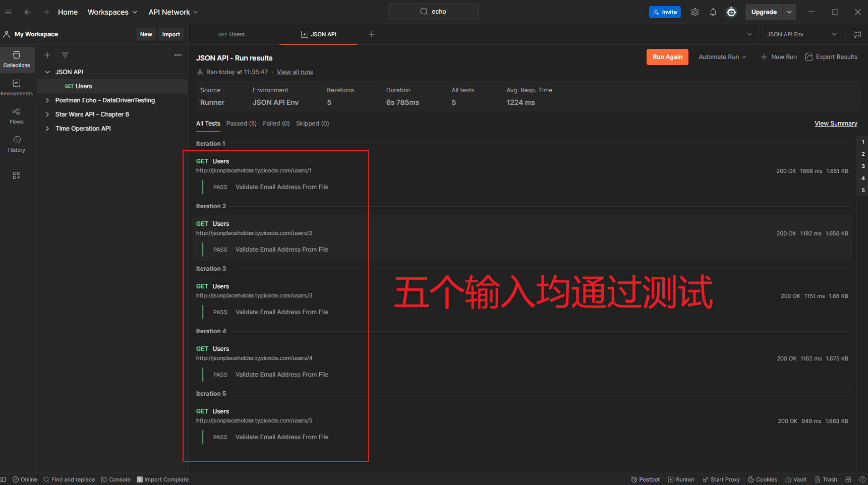Open the settings gear icon

(x=695, y=12)
